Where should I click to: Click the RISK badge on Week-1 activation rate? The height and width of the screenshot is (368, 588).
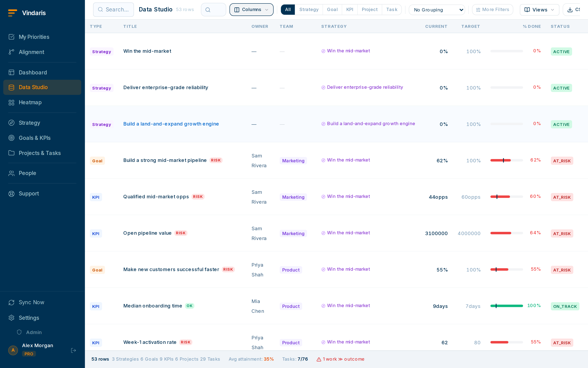click(186, 342)
